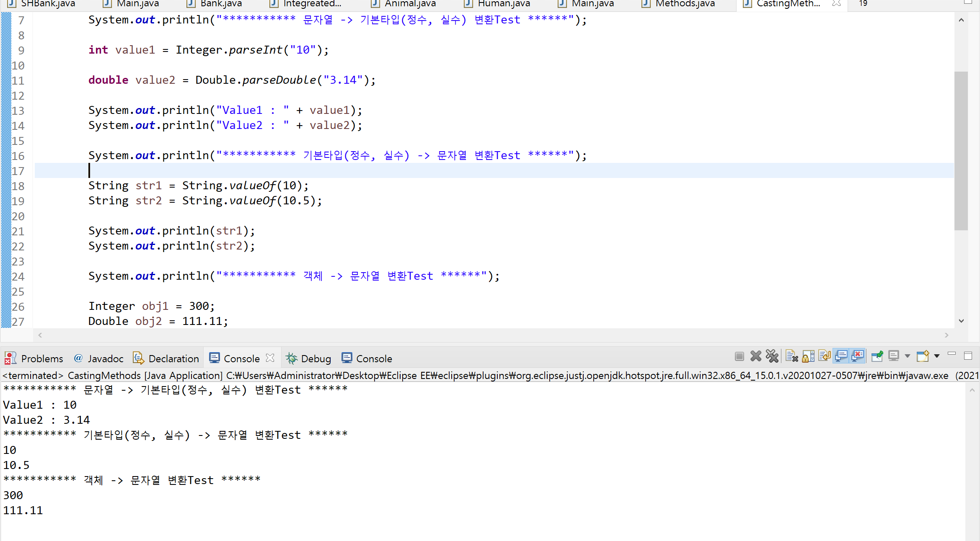The height and width of the screenshot is (541, 980).
Task: Click '10.5' in the console output
Action: pyautogui.click(x=16, y=465)
